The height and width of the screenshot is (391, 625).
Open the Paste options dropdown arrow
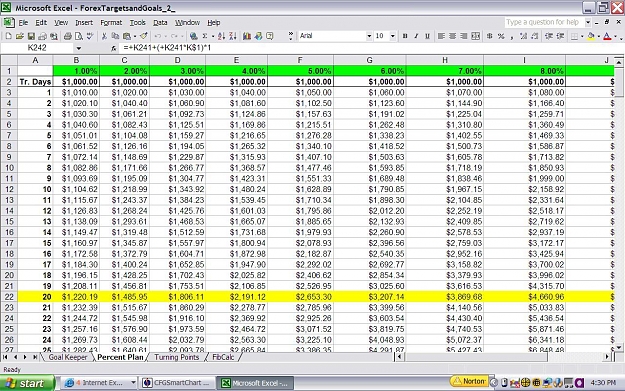point(135,36)
